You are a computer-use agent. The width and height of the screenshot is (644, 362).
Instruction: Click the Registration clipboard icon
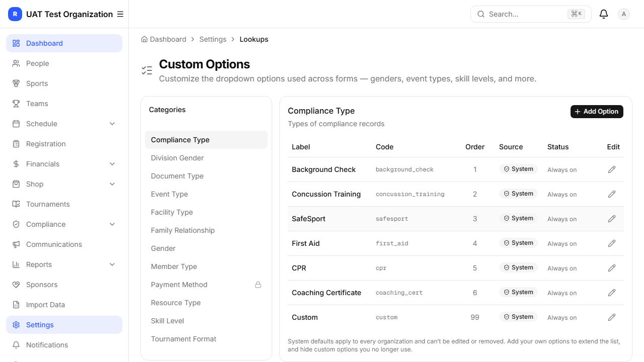pos(16,144)
